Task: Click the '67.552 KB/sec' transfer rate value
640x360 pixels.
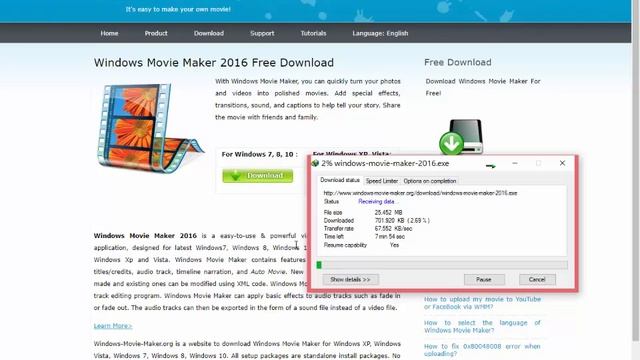Action: tap(393, 229)
